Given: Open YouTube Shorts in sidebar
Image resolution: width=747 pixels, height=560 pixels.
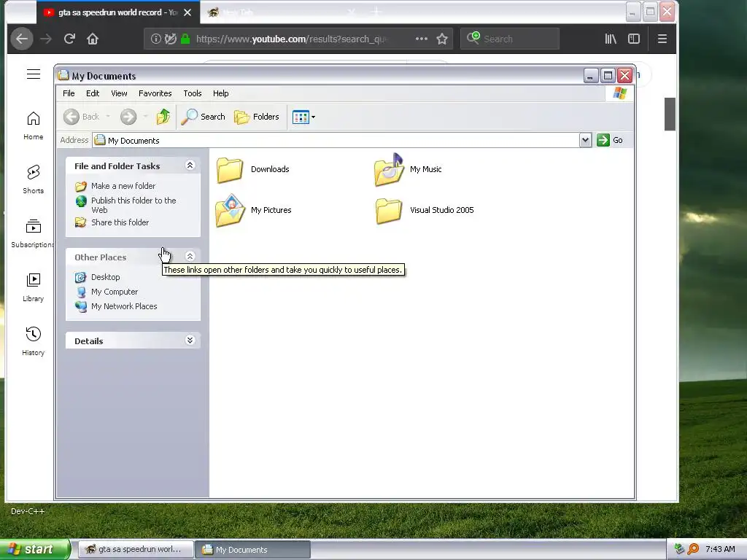Looking at the screenshot, I should click(34, 179).
